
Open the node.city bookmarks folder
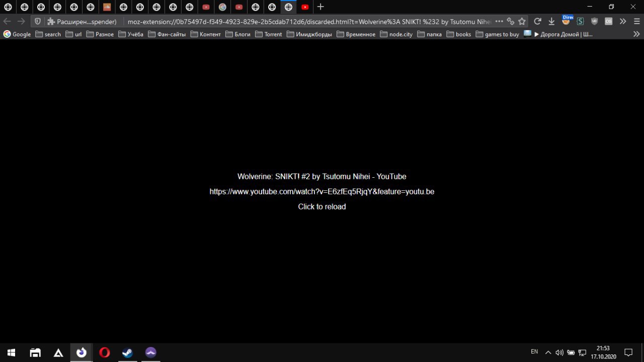[x=396, y=34]
